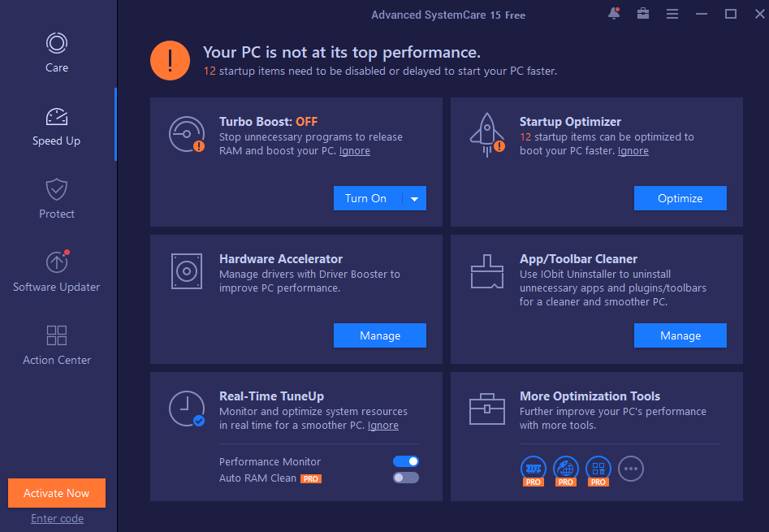Open the Protect section icon

click(x=56, y=189)
